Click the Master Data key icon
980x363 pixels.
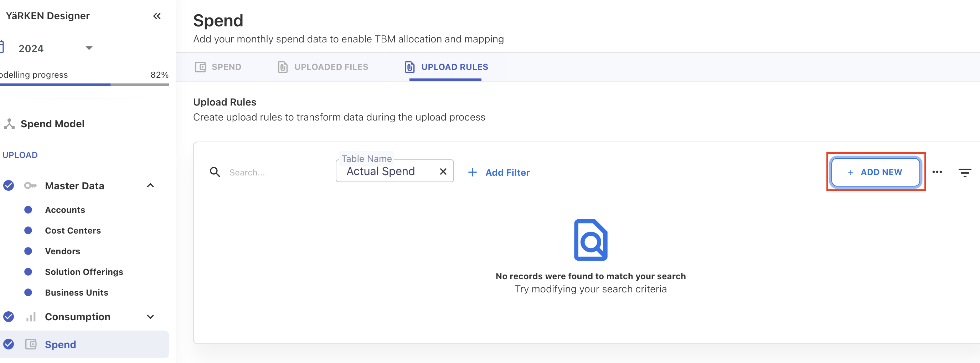30,186
